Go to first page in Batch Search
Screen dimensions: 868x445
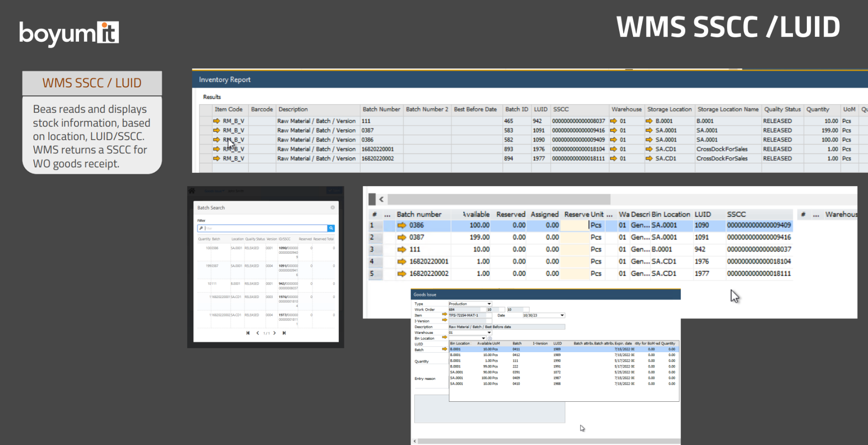(248, 333)
